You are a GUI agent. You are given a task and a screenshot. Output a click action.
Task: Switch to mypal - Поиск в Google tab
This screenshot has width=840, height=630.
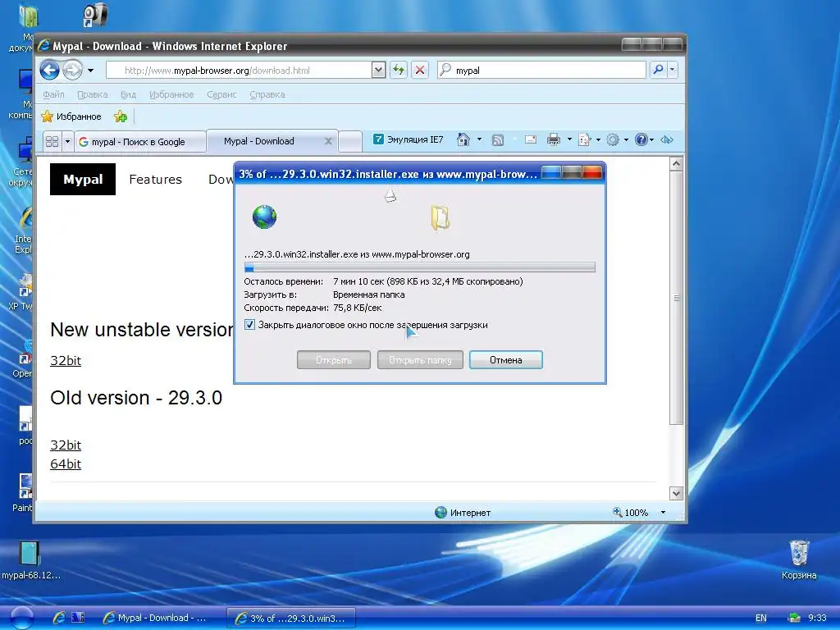tap(139, 142)
